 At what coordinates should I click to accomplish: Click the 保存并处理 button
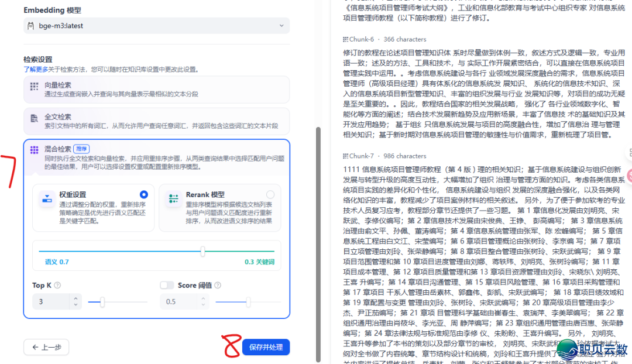tap(266, 347)
